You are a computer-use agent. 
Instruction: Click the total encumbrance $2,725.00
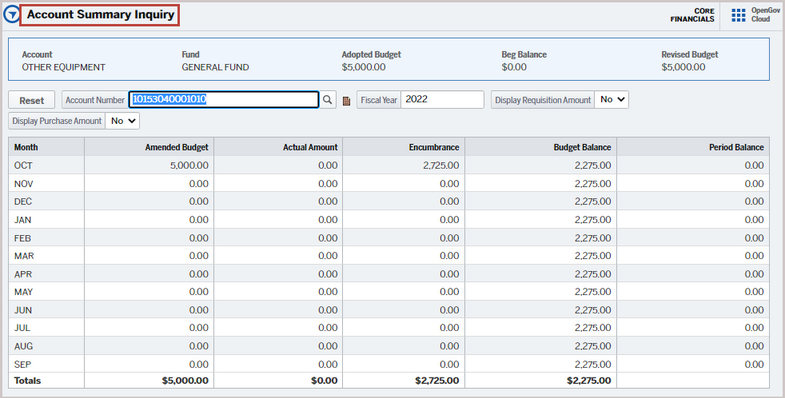click(437, 380)
